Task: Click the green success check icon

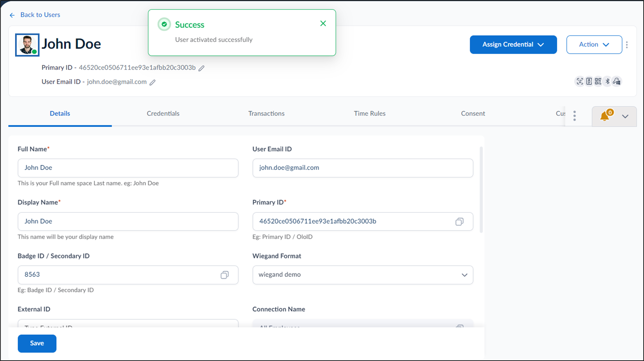Action: click(x=164, y=24)
